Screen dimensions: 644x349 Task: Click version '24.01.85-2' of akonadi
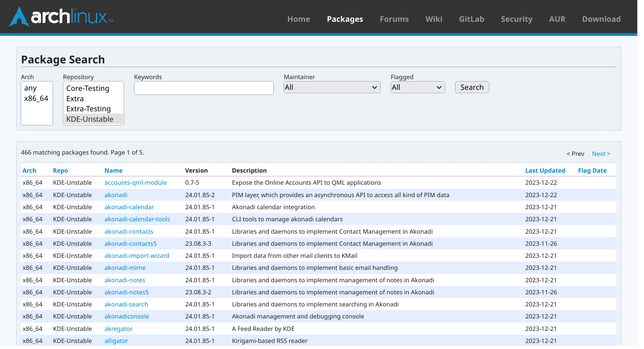[x=200, y=195]
